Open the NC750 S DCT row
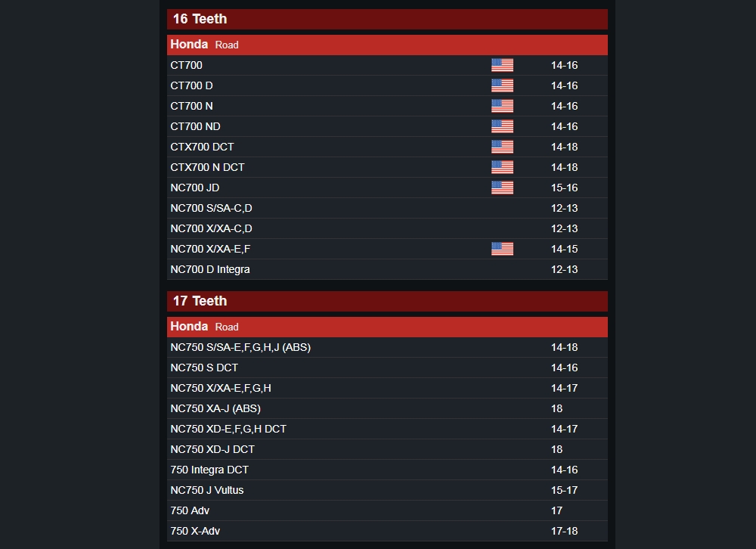This screenshot has width=756, height=549. pyautogui.click(x=387, y=368)
